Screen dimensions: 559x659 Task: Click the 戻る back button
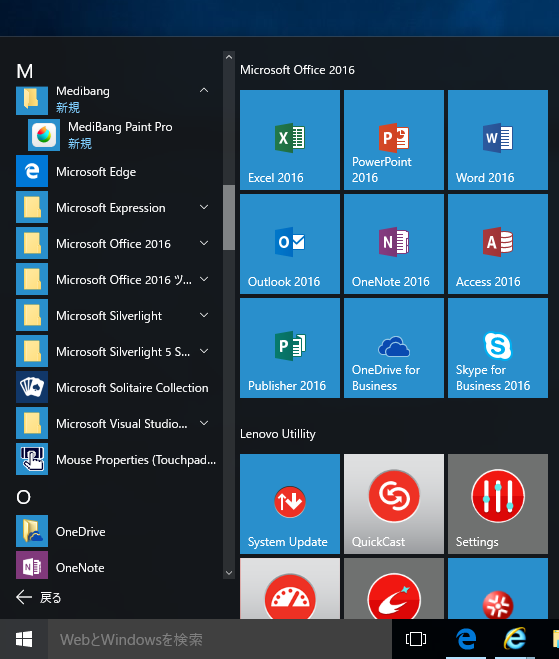[x=39, y=597]
